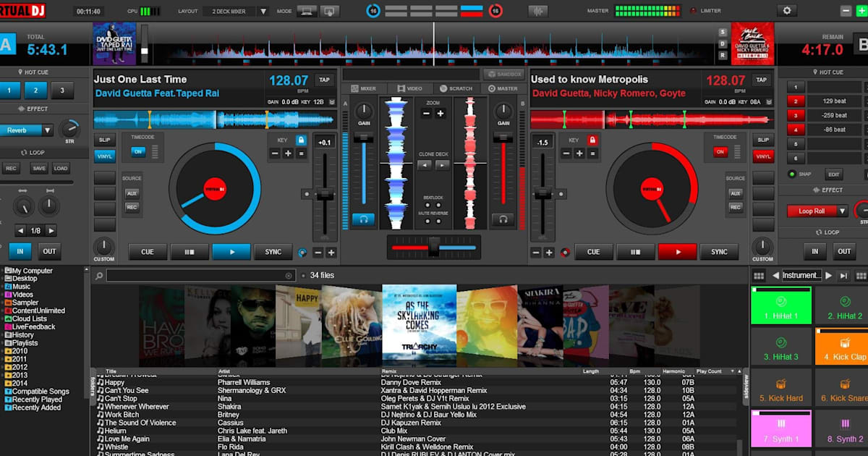Open the settings gear icon
Image resolution: width=868 pixels, height=456 pixels.
pyautogui.click(x=787, y=11)
